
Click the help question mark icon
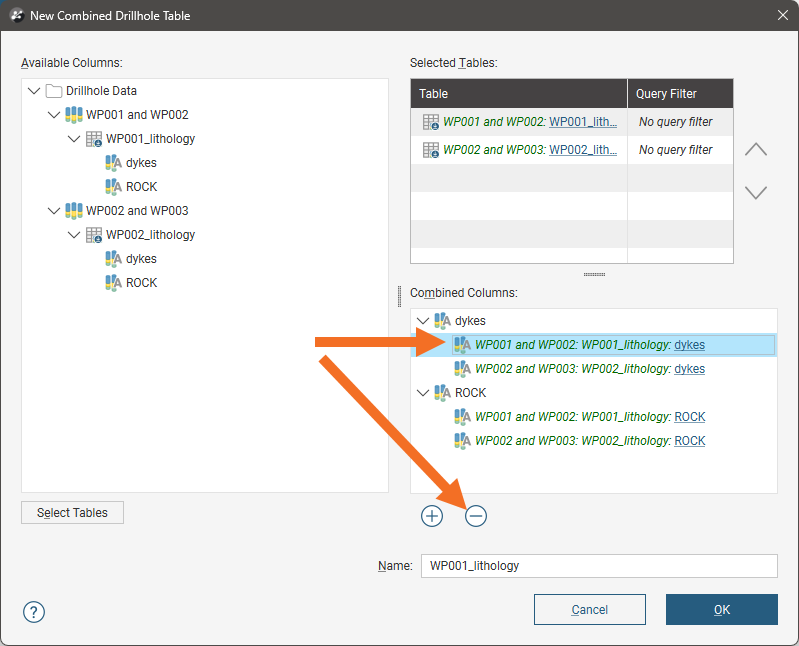coord(34,611)
